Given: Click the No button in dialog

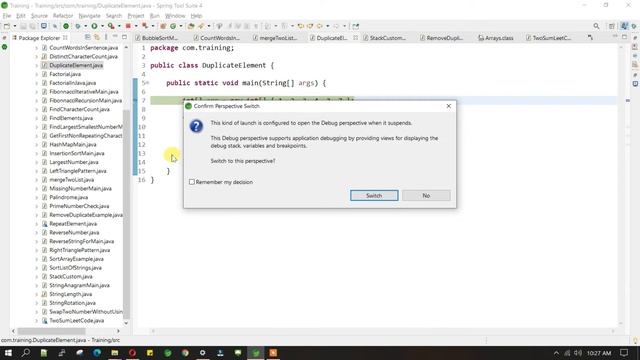Looking at the screenshot, I should pos(426,196).
